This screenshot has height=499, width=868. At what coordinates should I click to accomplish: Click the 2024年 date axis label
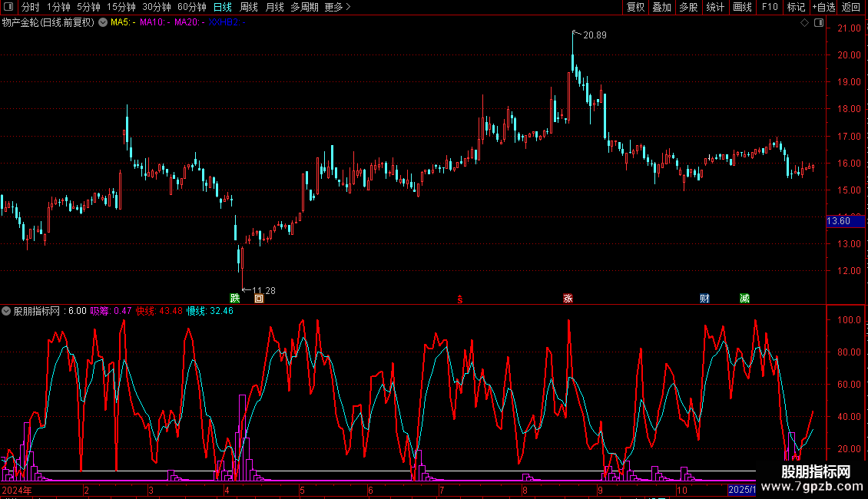tap(17, 490)
